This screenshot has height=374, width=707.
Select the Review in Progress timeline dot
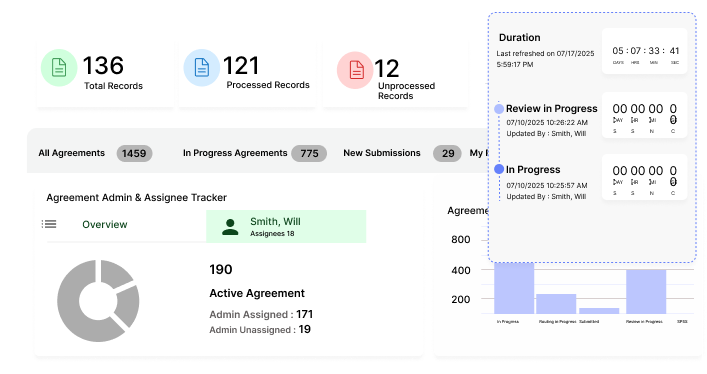point(499,109)
